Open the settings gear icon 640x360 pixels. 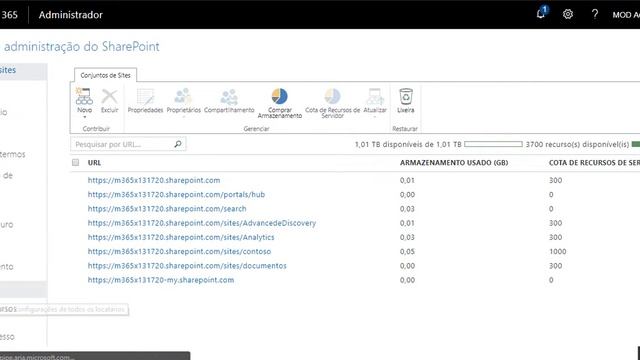point(568,14)
